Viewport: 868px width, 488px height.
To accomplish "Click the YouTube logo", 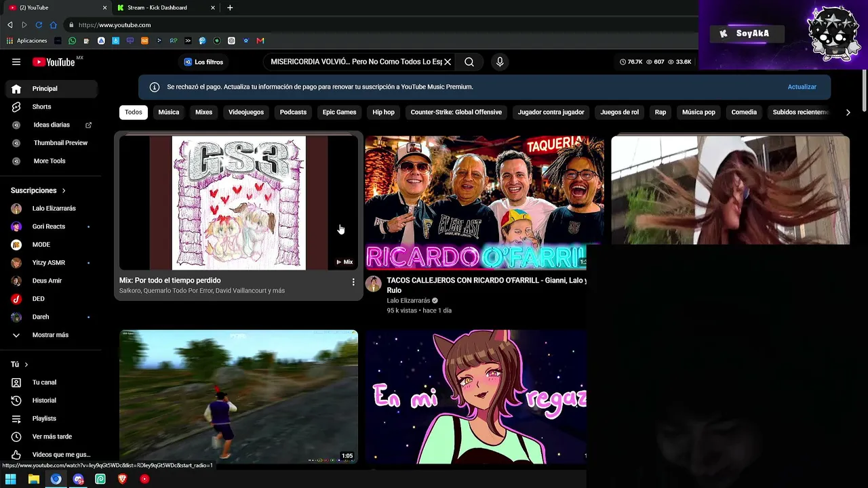I will tap(54, 62).
